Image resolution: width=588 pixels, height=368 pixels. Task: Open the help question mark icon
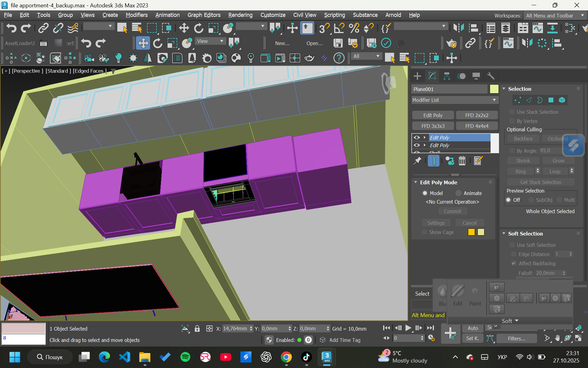tap(339, 58)
